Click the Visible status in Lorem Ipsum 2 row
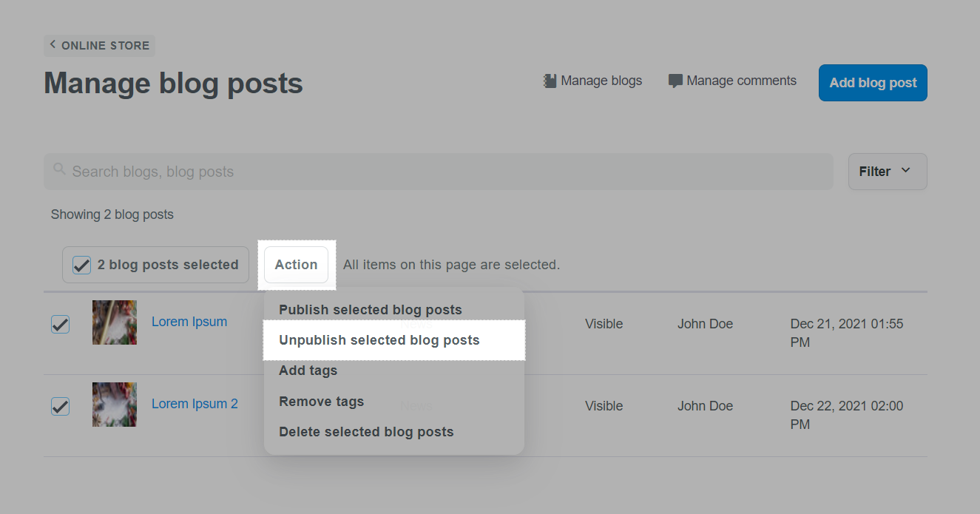 pyautogui.click(x=604, y=406)
